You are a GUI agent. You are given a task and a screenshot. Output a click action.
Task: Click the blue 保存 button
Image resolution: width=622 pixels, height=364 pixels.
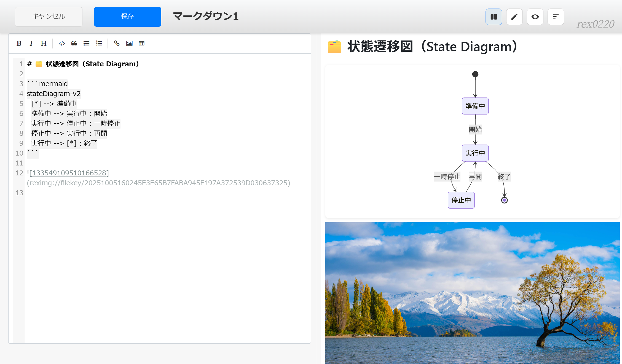click(x=127, y=17)
